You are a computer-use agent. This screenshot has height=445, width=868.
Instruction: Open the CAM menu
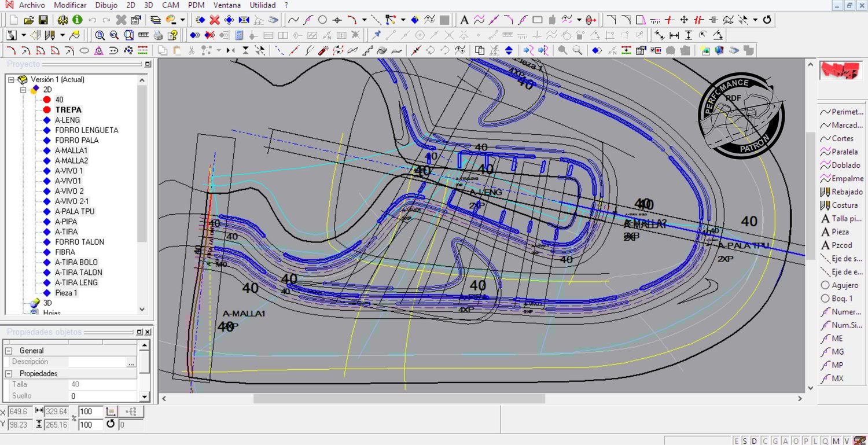click(170, 5)
